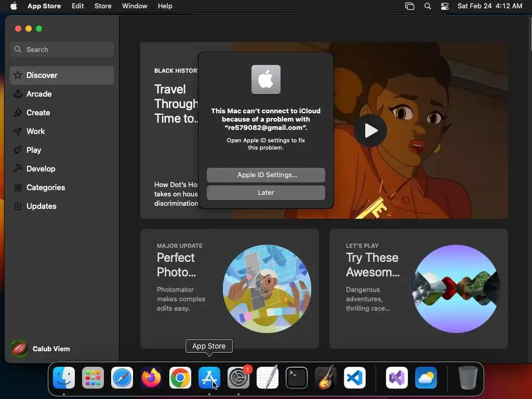Click the Try These Awesome circular artwork
The width and height of the screenshot is (532, 399).
456,289
